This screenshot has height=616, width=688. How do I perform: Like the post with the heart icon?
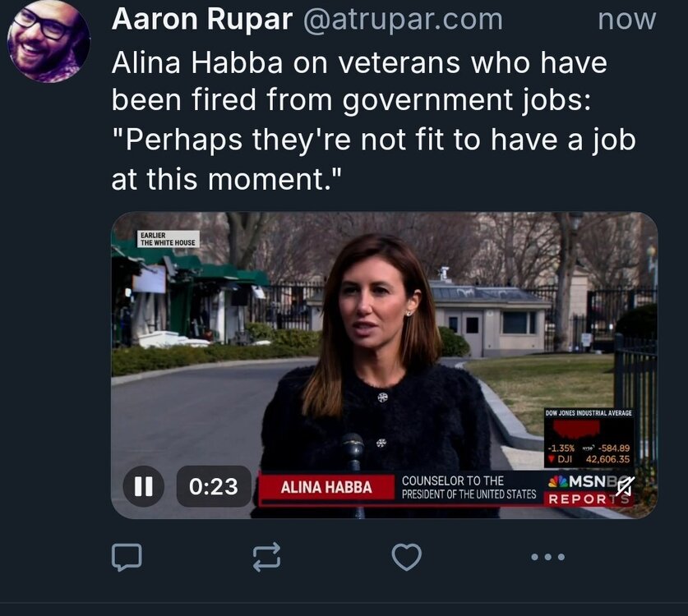click(x=406, y=559)
